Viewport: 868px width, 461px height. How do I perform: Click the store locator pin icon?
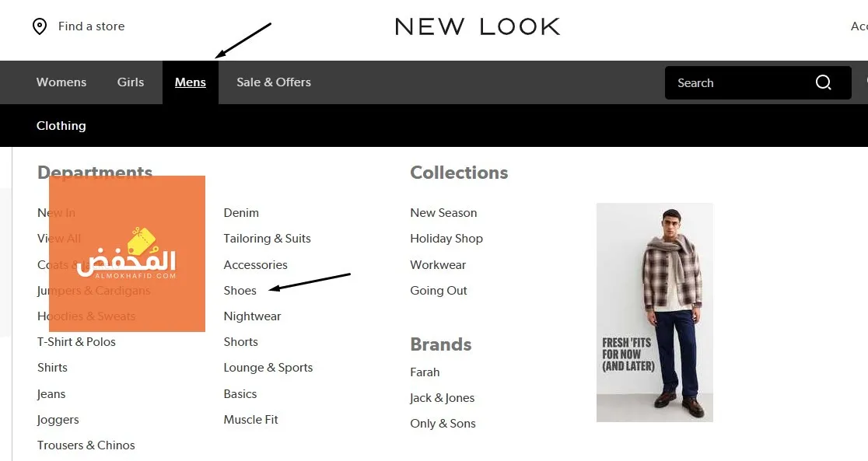point(40,26)
